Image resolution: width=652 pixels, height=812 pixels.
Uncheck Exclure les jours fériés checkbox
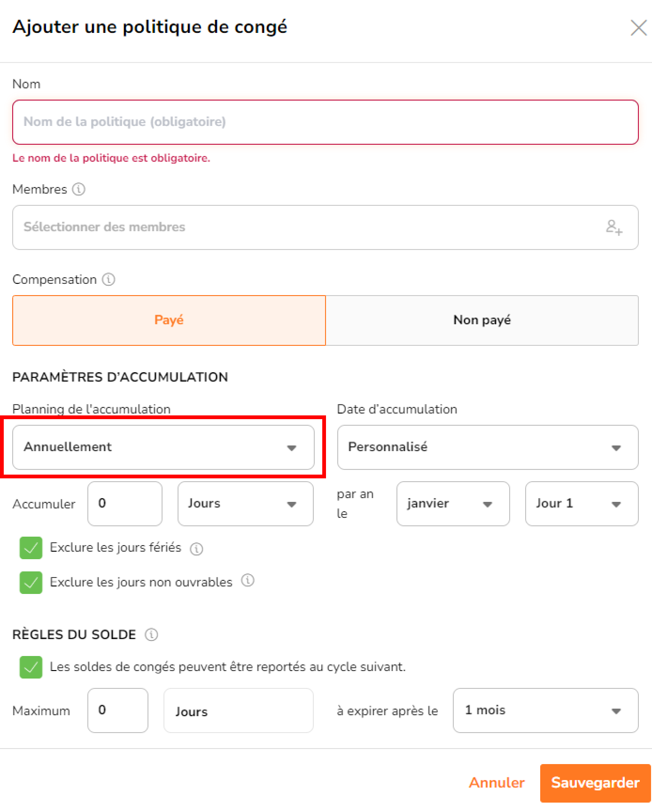click(31, 548)
